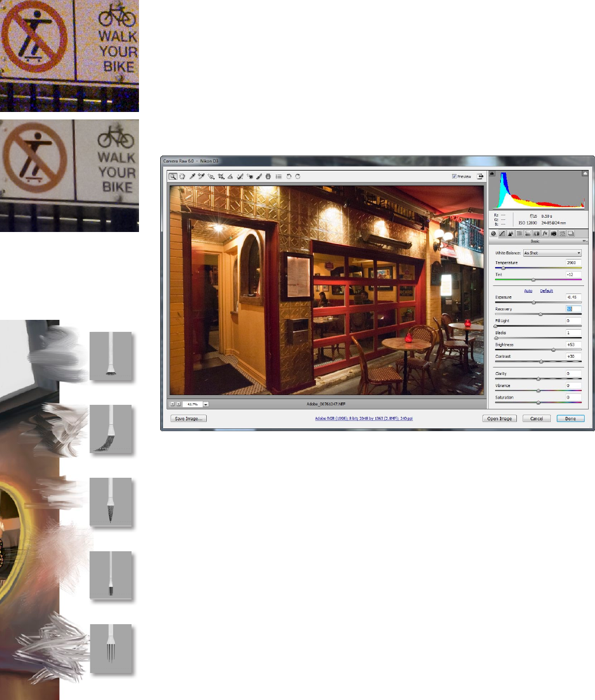The height and width of the screenshot is (700, 595).
Task: Toggle the shadow clipping warning in histogram
Action: (491, 173)
